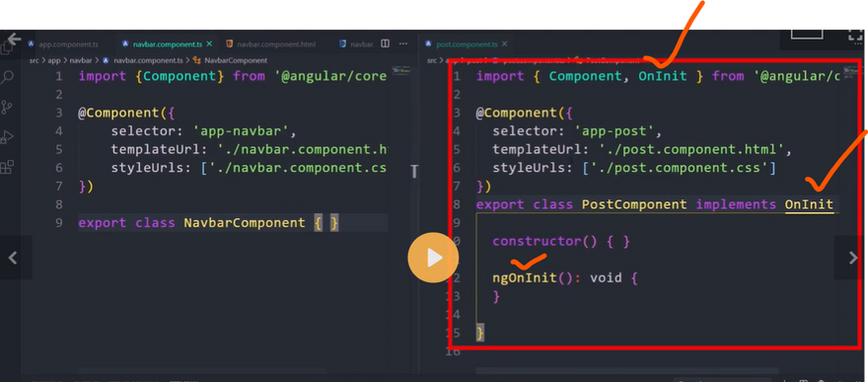Click the back arrow in top-left corner

point(15,39)
